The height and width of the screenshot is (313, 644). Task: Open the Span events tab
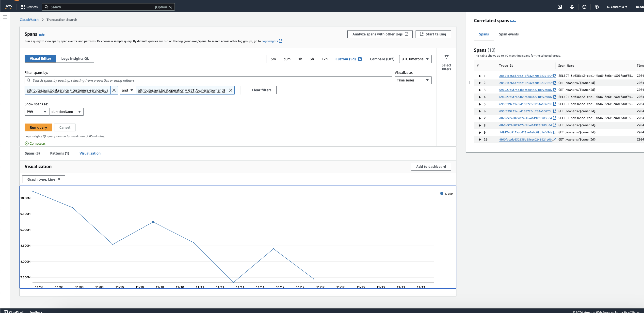[x=509, y=34]
